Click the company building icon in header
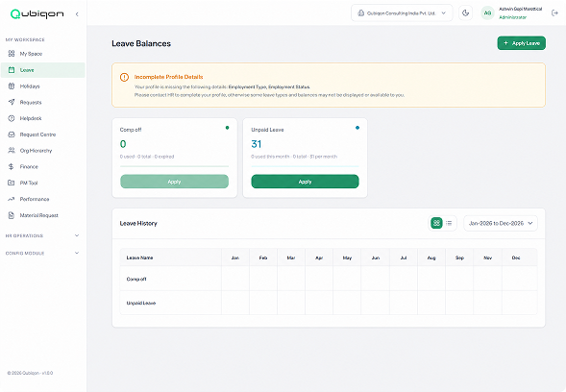Screen dimensions: 566x392 [x=360, y=13]
